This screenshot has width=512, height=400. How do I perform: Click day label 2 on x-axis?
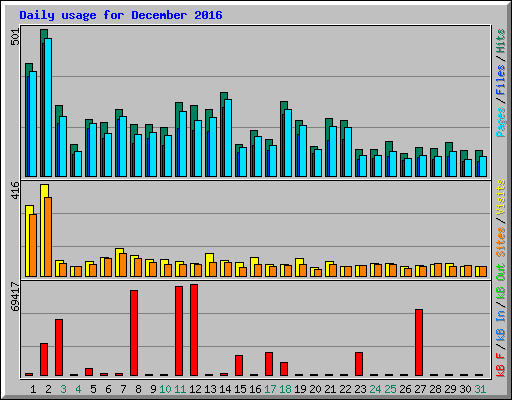(48, 389)
